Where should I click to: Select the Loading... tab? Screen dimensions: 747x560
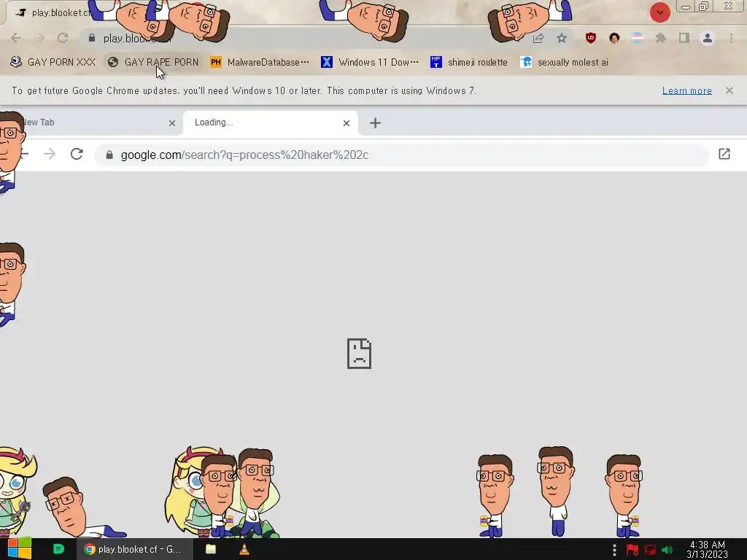(270, 122)
